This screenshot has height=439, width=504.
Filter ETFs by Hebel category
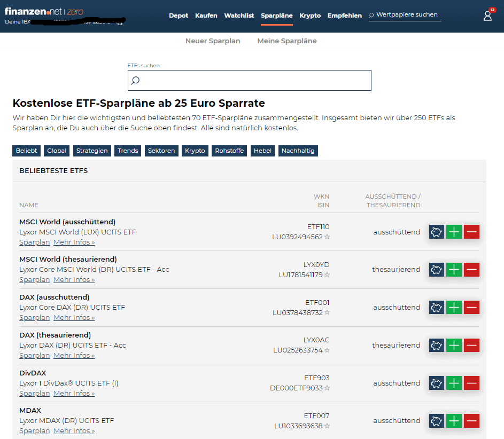(x=262, y=151)
